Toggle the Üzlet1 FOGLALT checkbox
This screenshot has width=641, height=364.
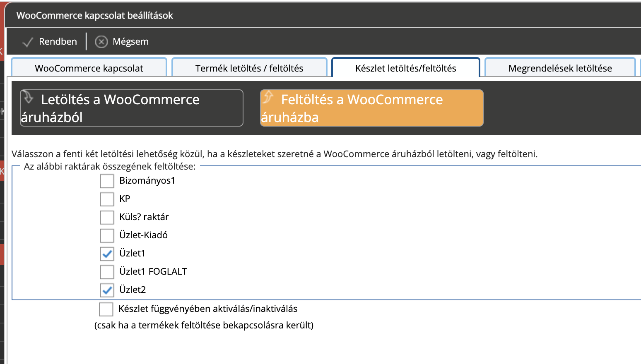107,272
